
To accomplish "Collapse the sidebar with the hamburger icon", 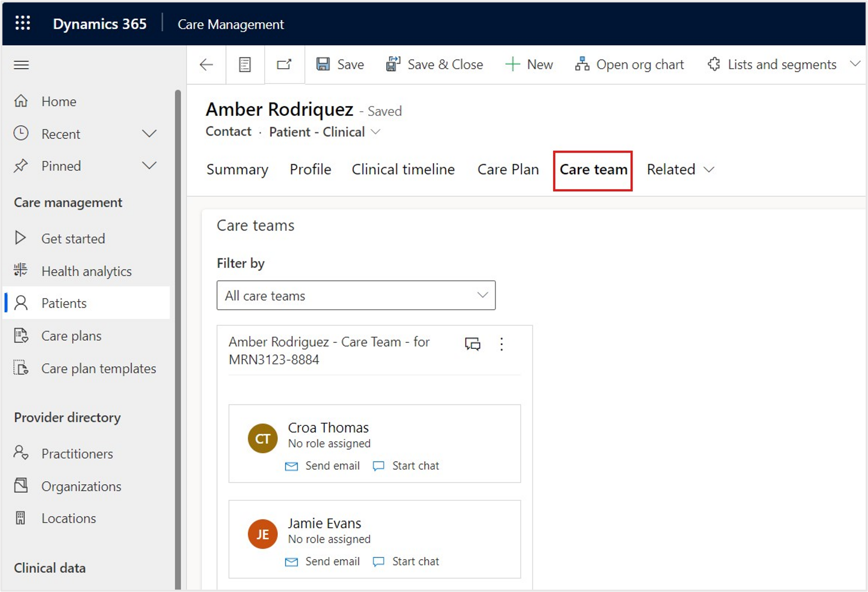I will click(x=21, y=65).
